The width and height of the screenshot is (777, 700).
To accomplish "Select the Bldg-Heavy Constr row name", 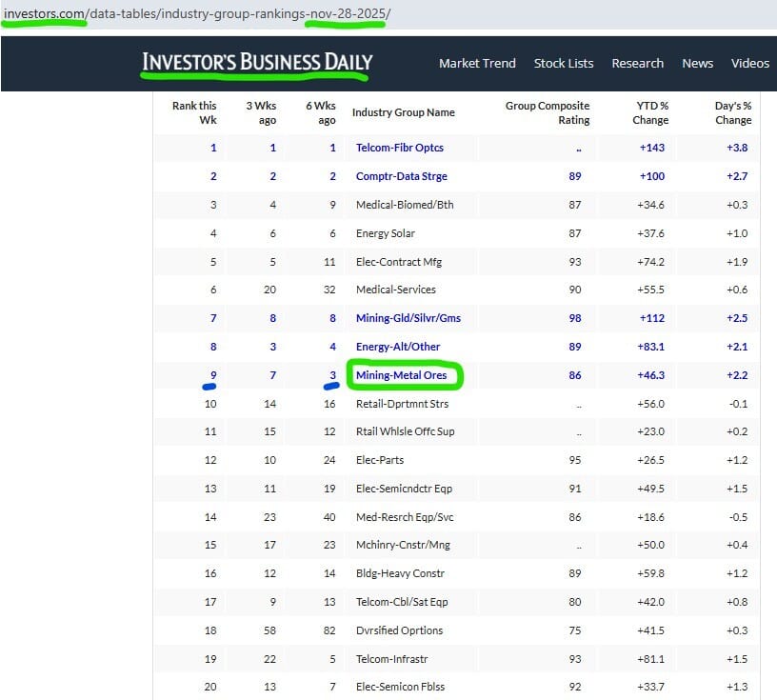I will click(400, 573).
